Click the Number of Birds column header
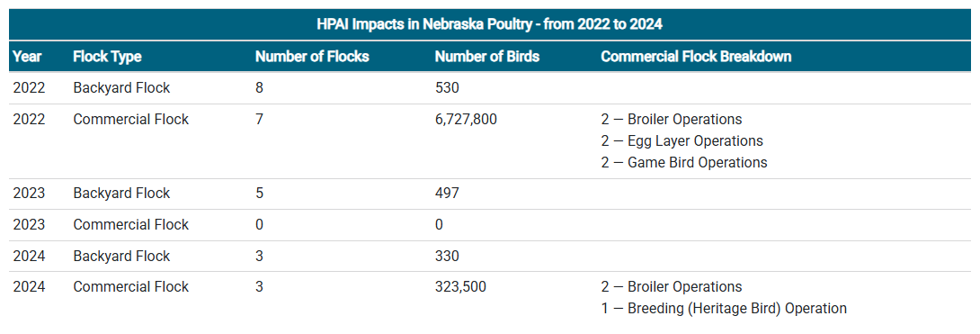The width and height of the screenshot is (980, 334). pos(487,57)
